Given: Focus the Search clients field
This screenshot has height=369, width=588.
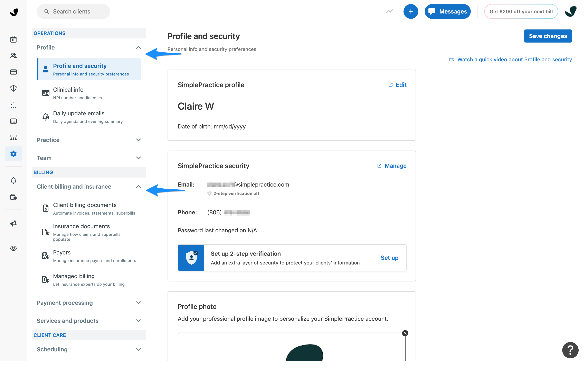Looking at the screenshot, I should tap(73, 11).
